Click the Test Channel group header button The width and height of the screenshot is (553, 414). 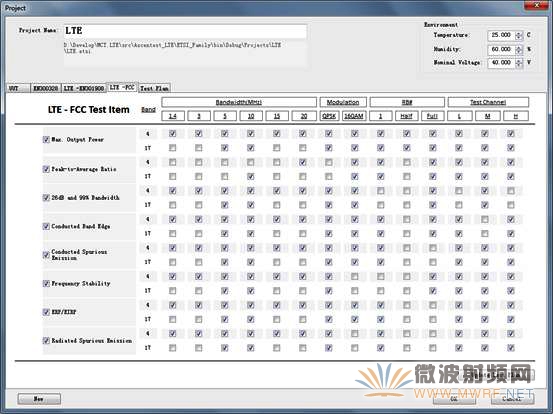[488, 102]
